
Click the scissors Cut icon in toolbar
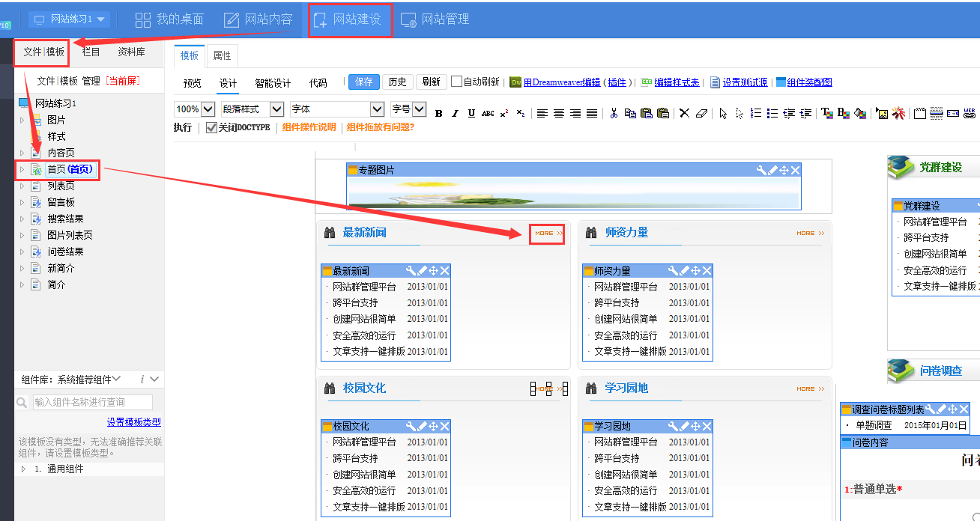(614, 114)
